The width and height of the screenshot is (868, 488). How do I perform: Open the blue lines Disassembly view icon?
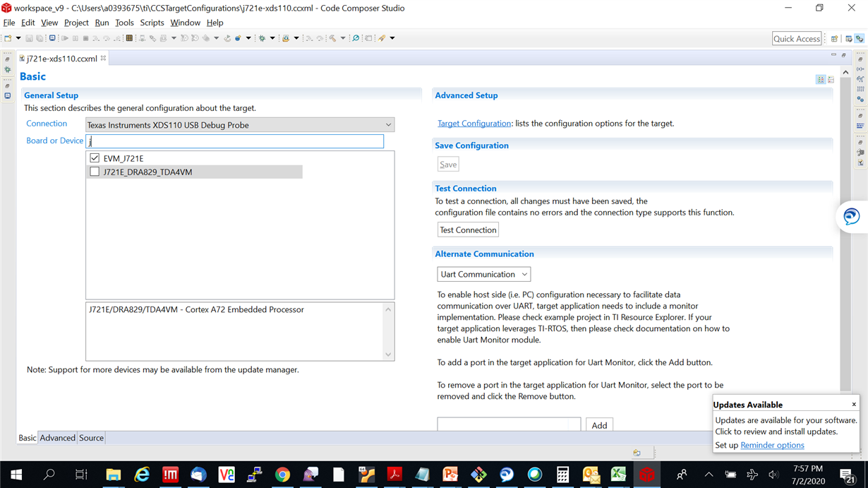coord(860,126)
